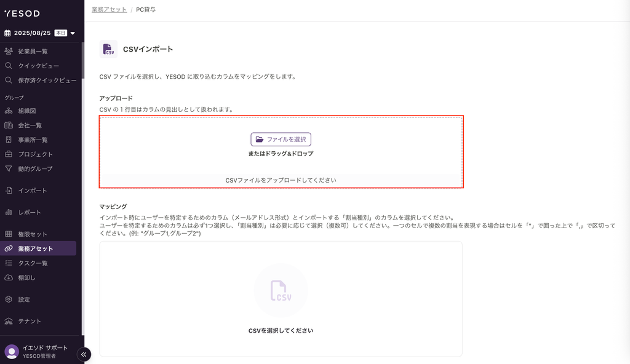The image size is (630, 364).
Task: Click the 棚卸し cloud download icon
Action: click(x=9, y=277)
